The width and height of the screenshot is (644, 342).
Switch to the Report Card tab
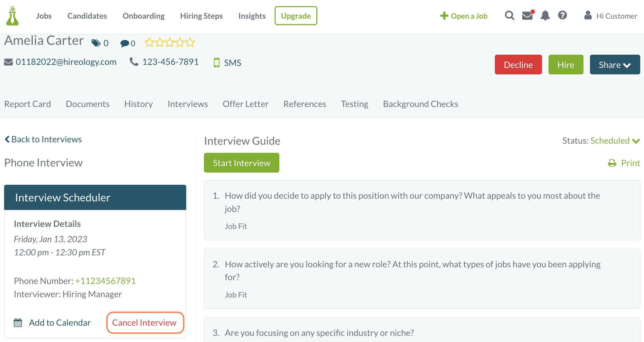click(28, 104)
